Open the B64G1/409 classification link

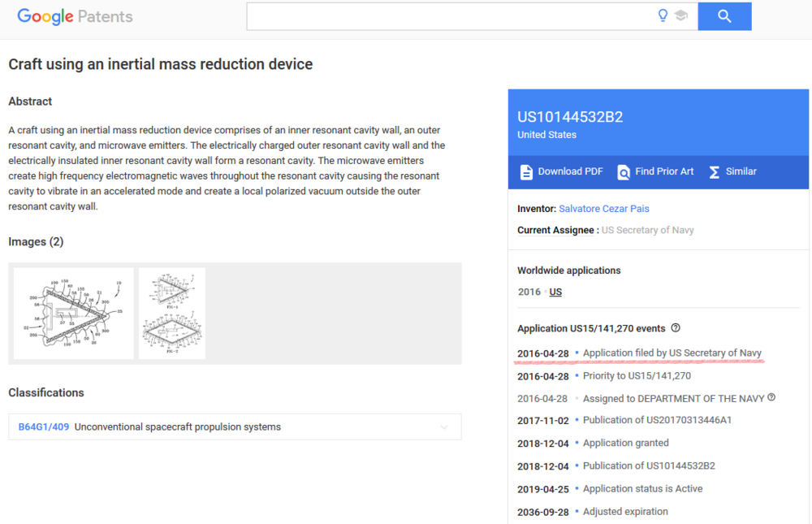[44, 427]
